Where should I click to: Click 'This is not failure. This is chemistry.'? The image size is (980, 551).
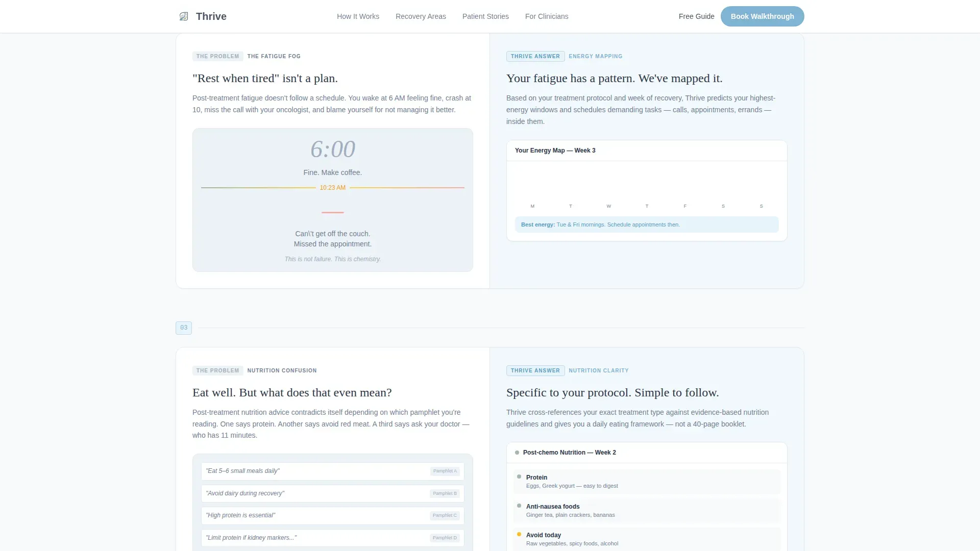point(333,259)
